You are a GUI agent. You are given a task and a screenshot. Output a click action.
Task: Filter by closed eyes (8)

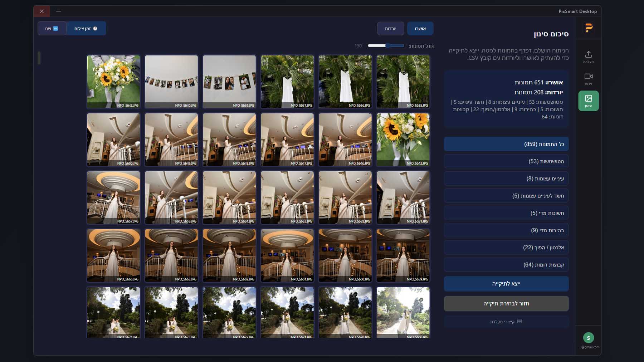506,178
